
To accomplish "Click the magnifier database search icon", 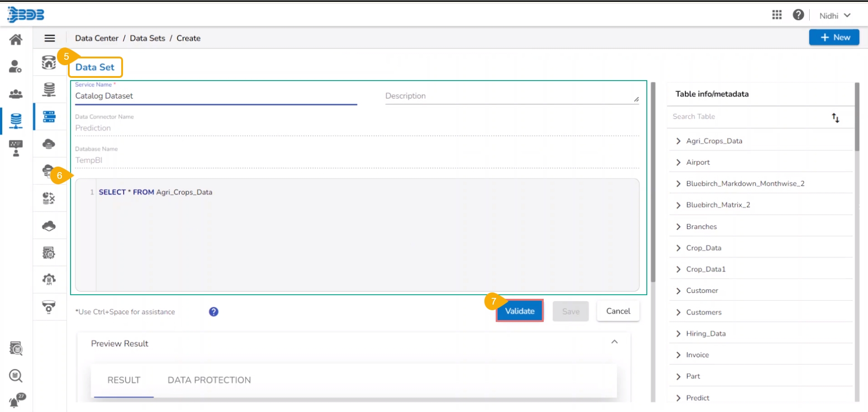I will [x=16, y=376].
